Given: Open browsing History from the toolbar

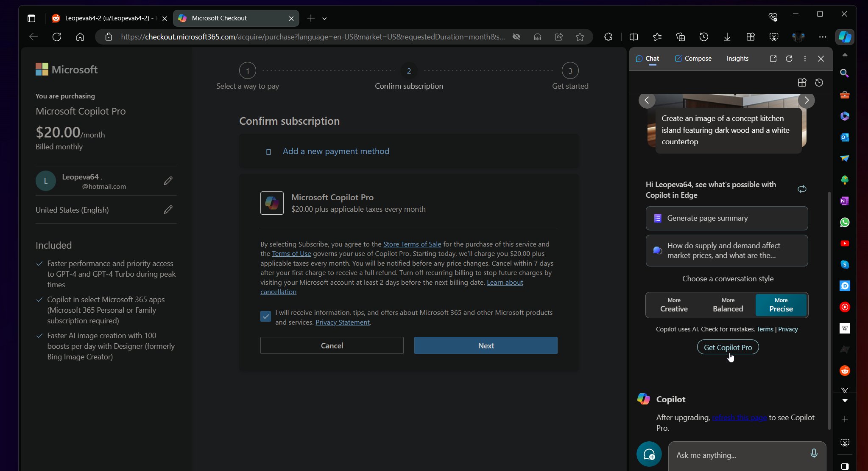Looking at the screenshot, I should [x=704, y=37].
